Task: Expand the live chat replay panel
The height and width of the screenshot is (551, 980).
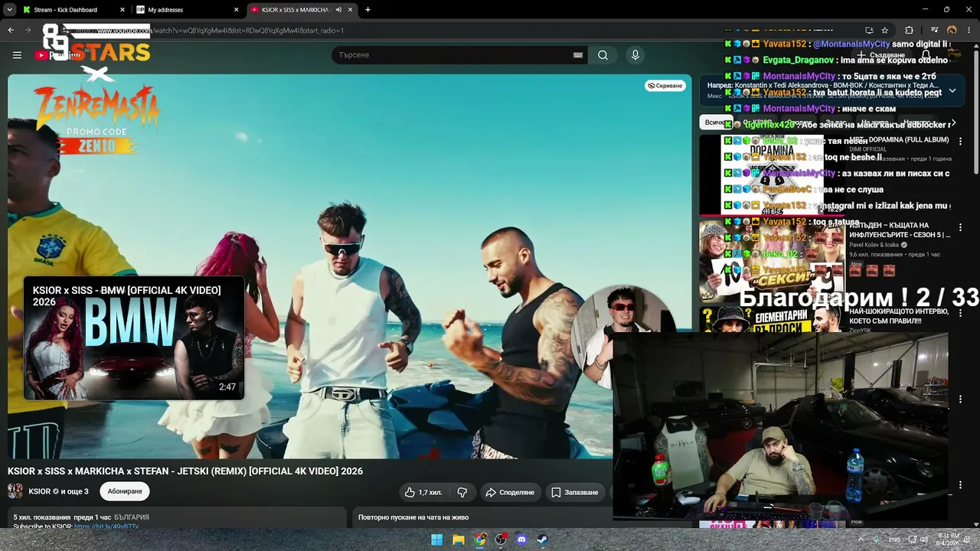Action: click(482, 517)
